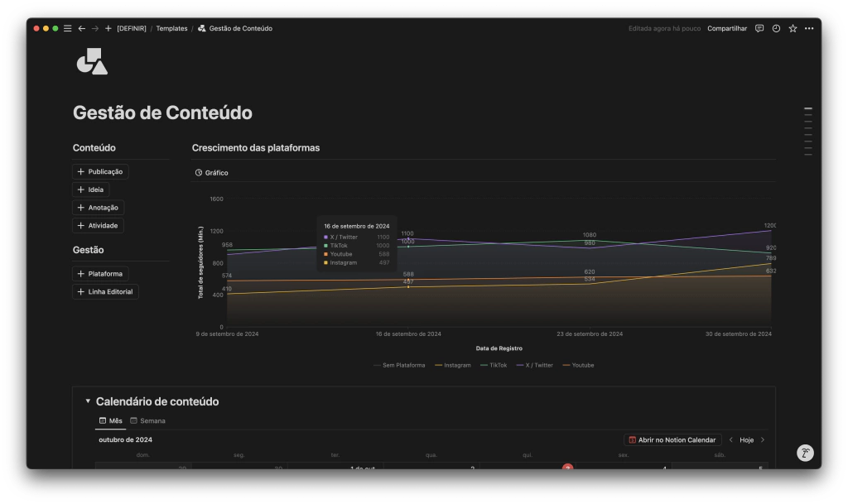The image size is (848, 504).
Task: Open the comments icon in top bar
Action: pyautogui.click(x=759, y=28)
